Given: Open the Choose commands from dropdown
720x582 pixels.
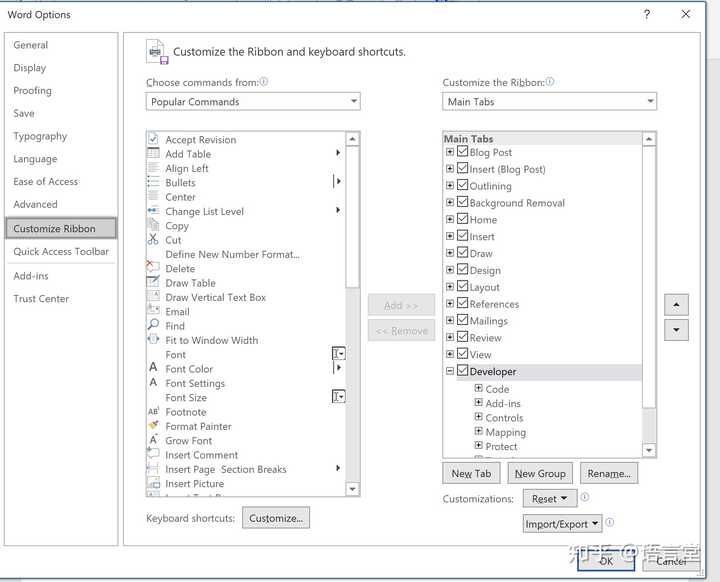Looking at the screenshot, I should [x=253, y=102].
